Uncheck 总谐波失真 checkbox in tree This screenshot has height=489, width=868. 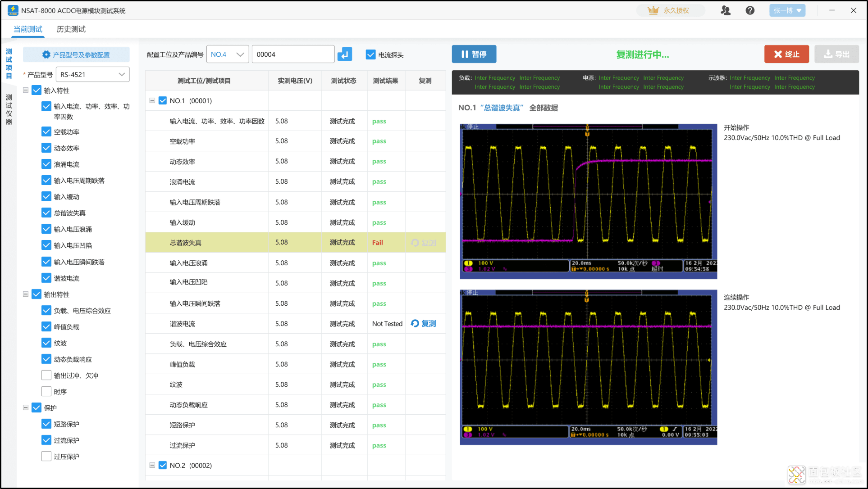click(x=46, y=213)
